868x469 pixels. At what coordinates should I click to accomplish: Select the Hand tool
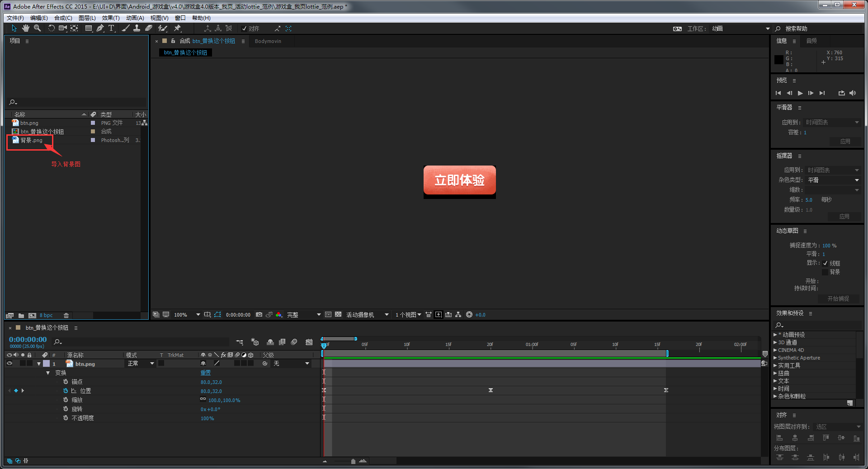(x=26, y=28)
